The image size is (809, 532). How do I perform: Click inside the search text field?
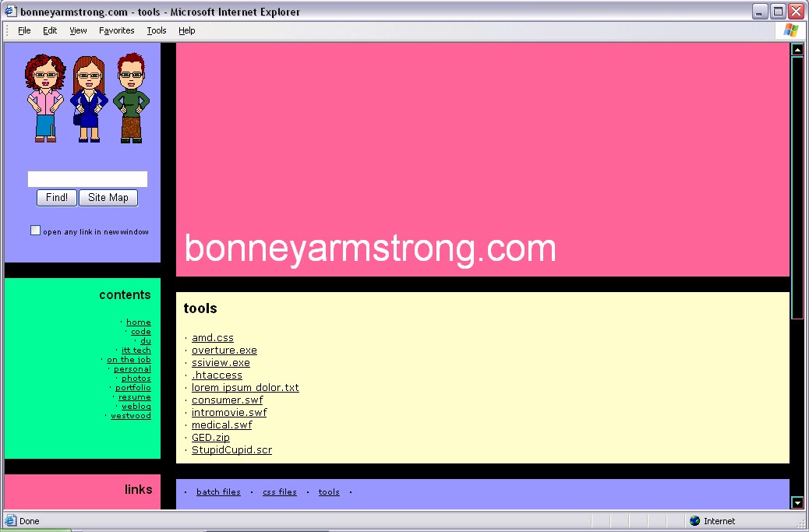[87, 179]
